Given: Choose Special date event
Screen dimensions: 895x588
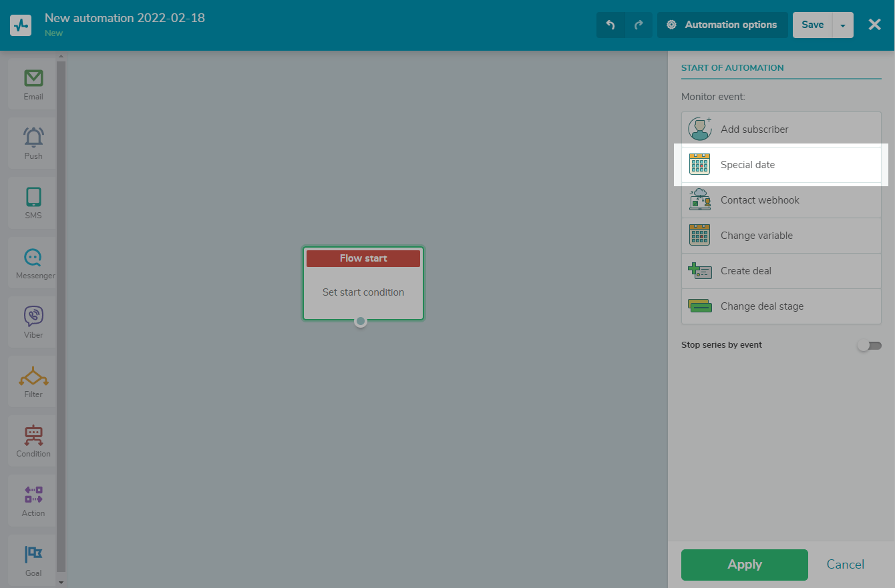Looking at the screenshot, I should (781, 165).
